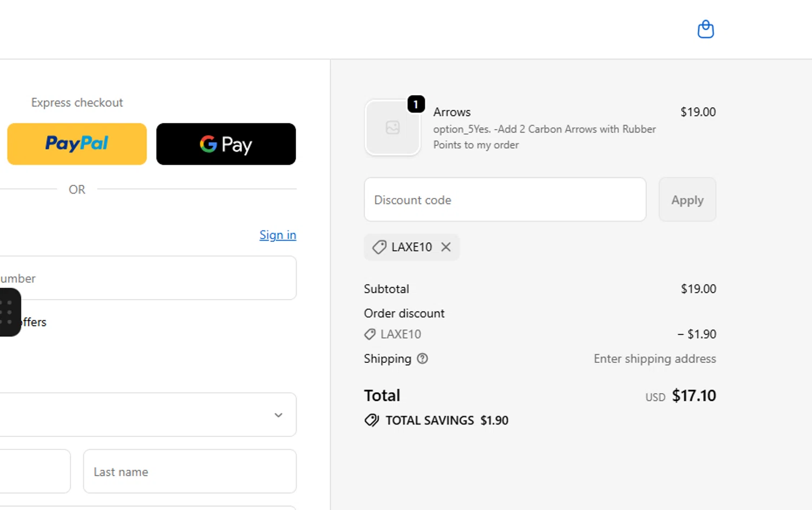Screen dimensions: 812x510
Task: Focus the Discount code field
Action: click(505, 200)
